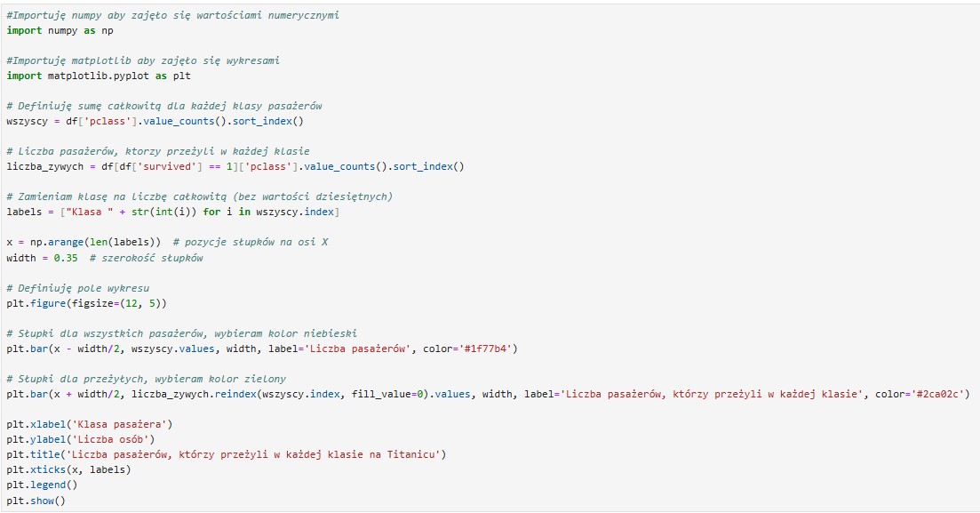Viewport: 980px width, 513px height.
Task: Click the 'plt.show()' line
Action: point(36,500)
